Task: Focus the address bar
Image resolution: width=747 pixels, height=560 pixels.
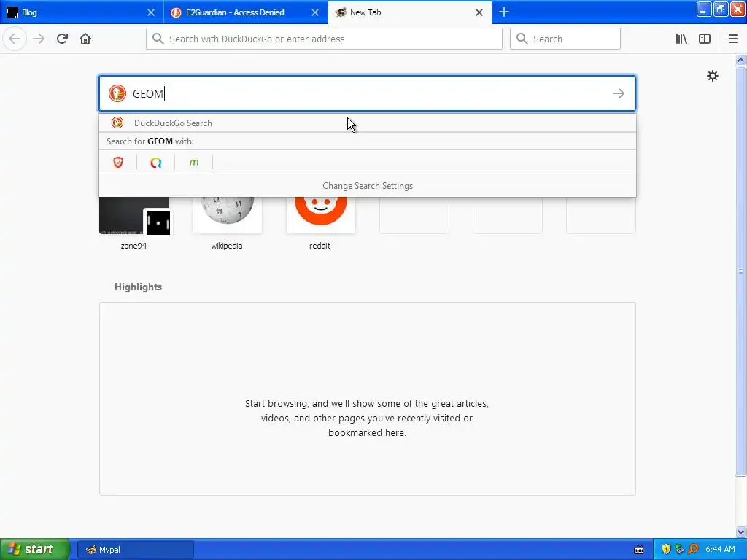Action: click(x=324, y=39)
